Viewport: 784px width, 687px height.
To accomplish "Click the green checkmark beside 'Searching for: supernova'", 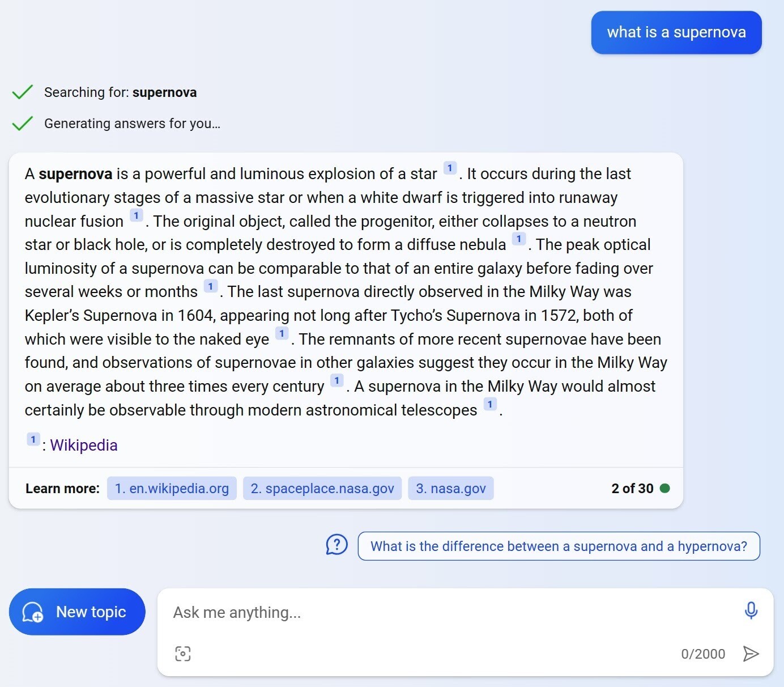I will click(22, 91).
